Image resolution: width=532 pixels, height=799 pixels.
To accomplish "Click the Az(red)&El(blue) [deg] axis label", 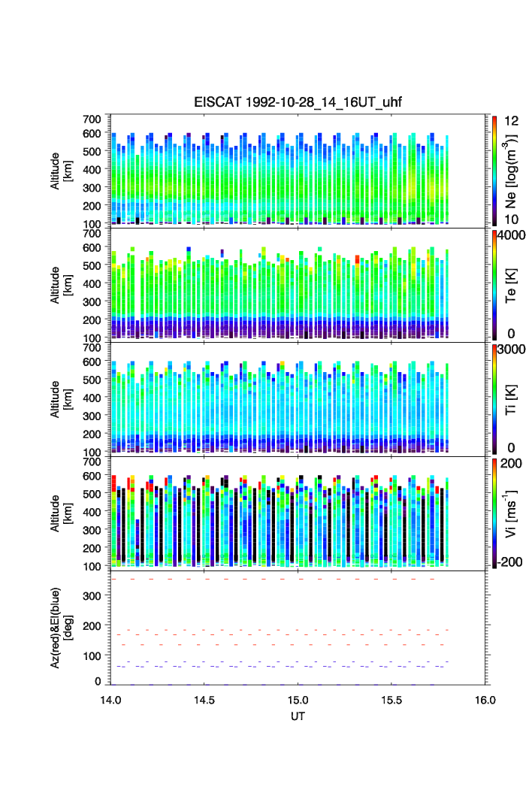I will tap(61, 628).
